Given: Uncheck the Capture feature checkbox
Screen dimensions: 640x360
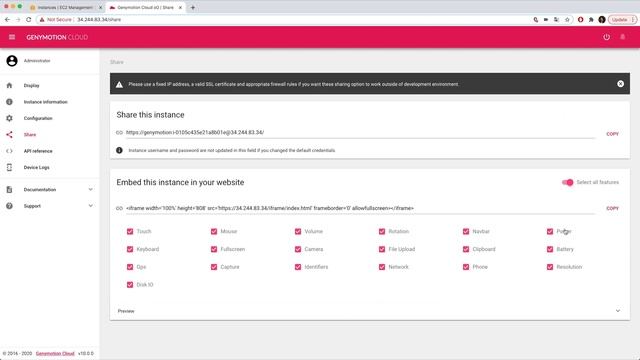Looking at the screenshot, I should click(x=214, y=267).
